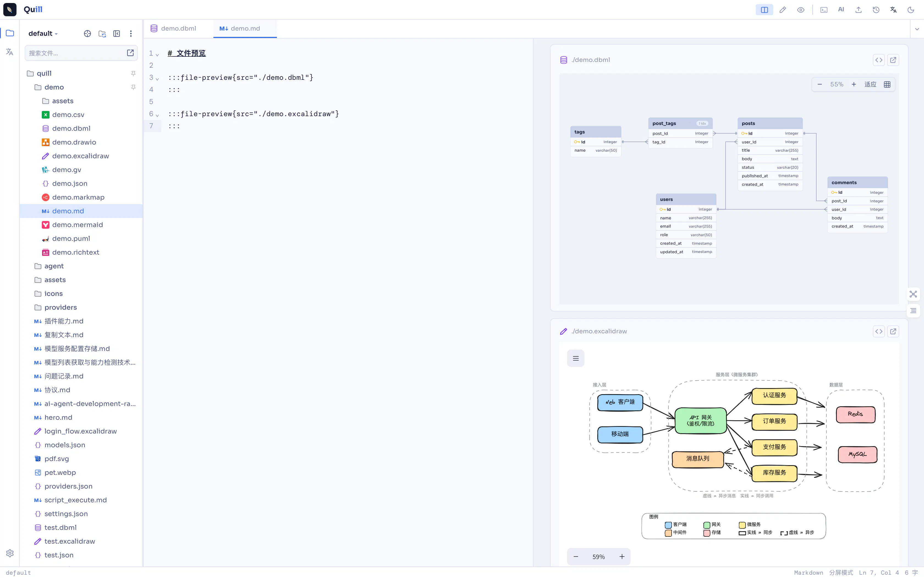This screenshot has height=578, width=924.
Task: Click the 适应 fit button
Action: point(870,84)
